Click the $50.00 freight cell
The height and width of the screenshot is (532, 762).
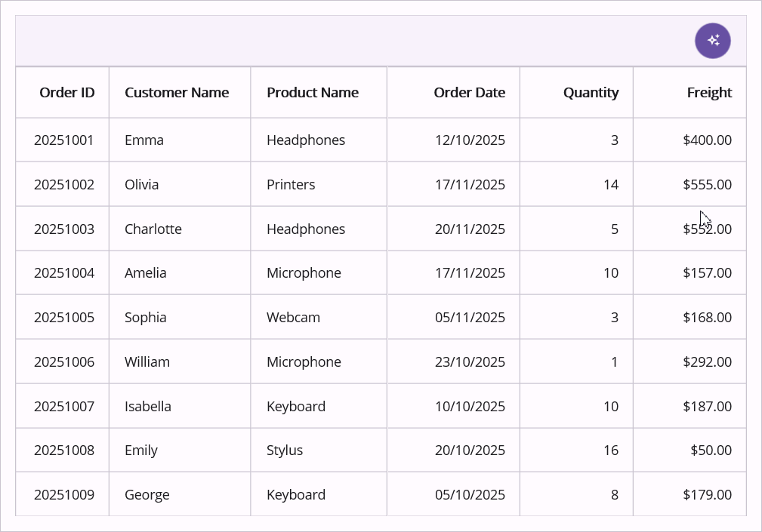pos(711,451)
